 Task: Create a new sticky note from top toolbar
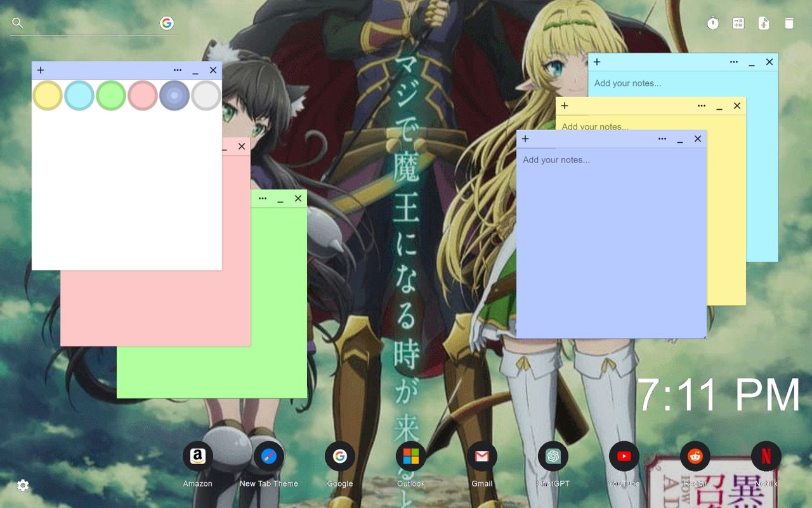pos(764,23)
